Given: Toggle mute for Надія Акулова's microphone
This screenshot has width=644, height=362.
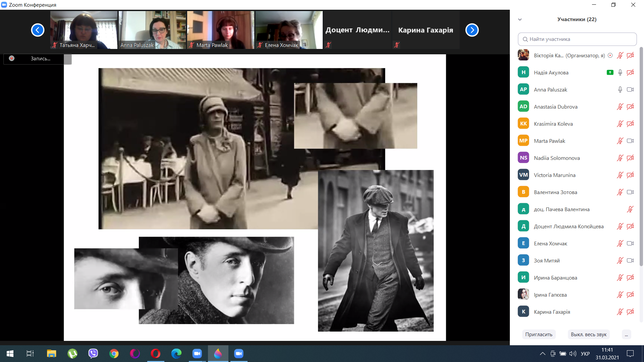Looking at the screenshot, I should [x=620, y=72].
